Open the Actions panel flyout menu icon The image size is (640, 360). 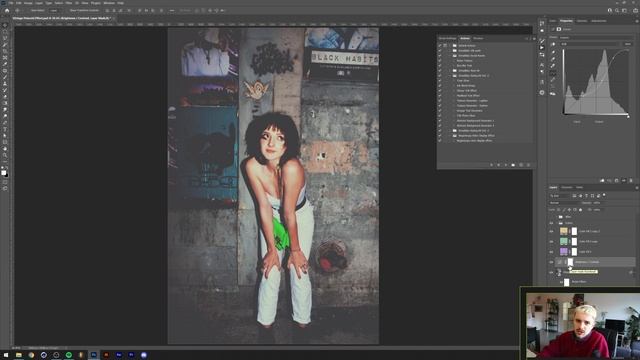[x=534, y=38]
